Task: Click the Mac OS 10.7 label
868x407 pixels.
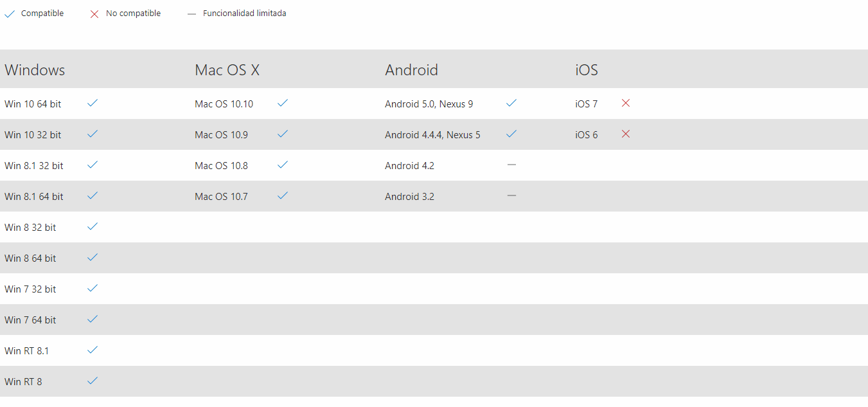Action: pyautogui.click(x=221, y=197)
